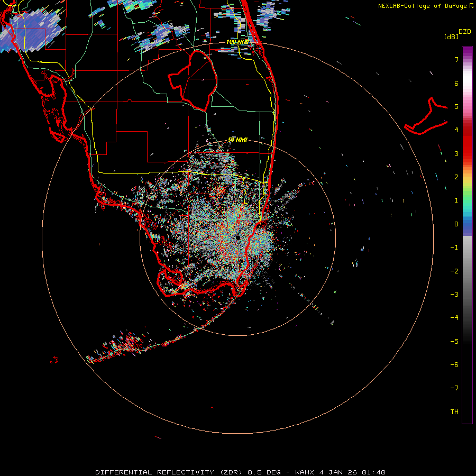The height and width of the screenshot is (476, 476).
Task: Click the TH threshold label on scale
Action: 454,411
